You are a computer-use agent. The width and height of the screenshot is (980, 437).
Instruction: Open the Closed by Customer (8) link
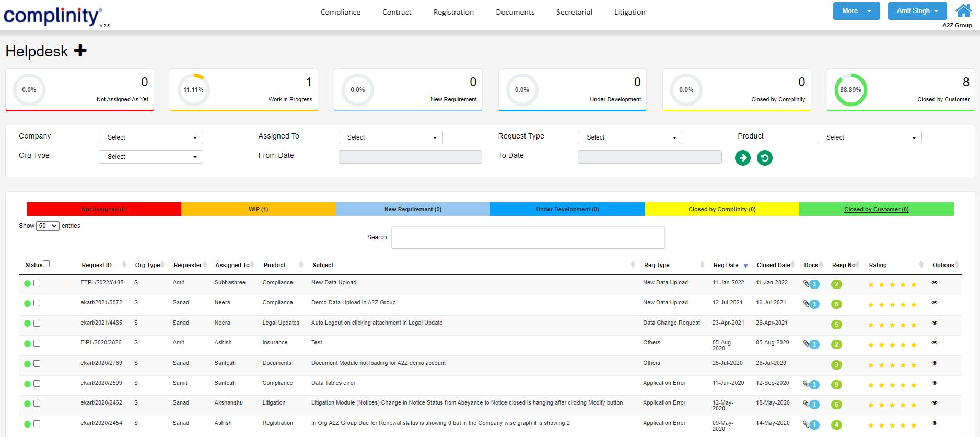[876, 209]
